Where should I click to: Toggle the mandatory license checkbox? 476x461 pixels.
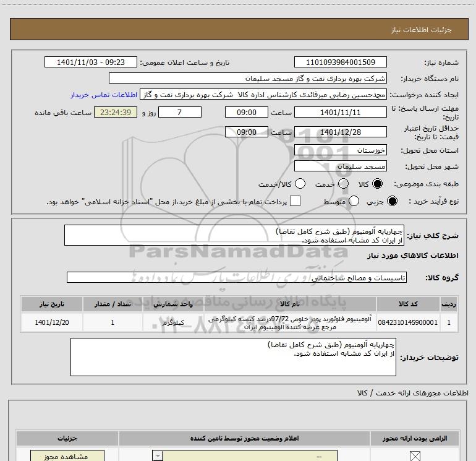pos(415,456)
